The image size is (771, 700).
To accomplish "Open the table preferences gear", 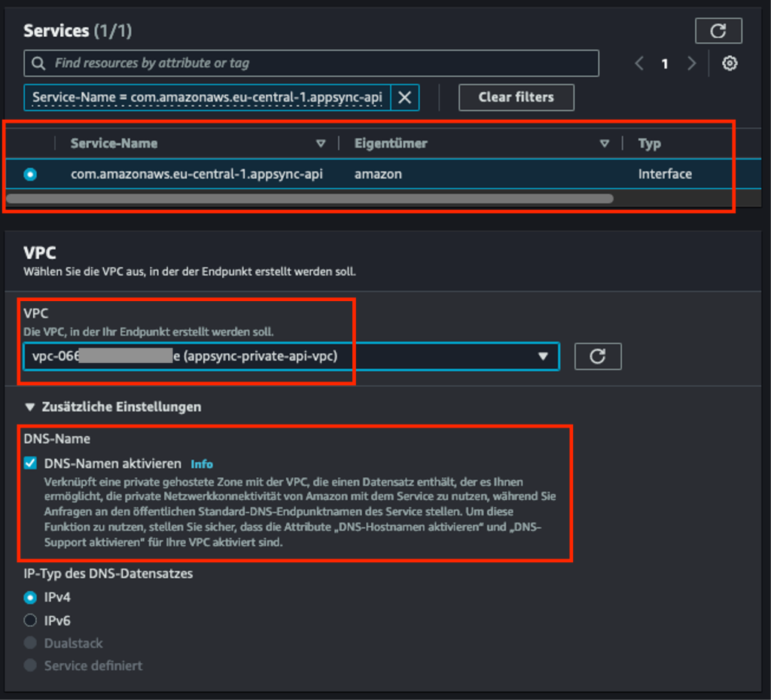I will (x=729, y=64).
